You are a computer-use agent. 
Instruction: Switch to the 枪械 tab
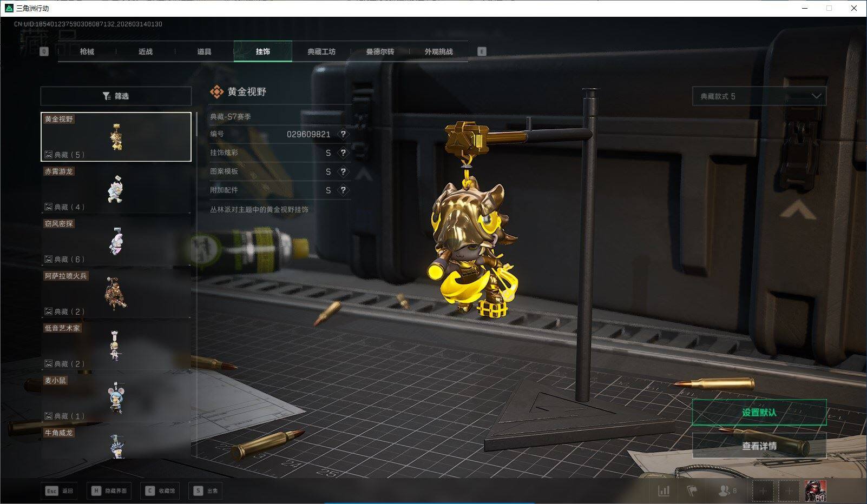tap(87, 52)
